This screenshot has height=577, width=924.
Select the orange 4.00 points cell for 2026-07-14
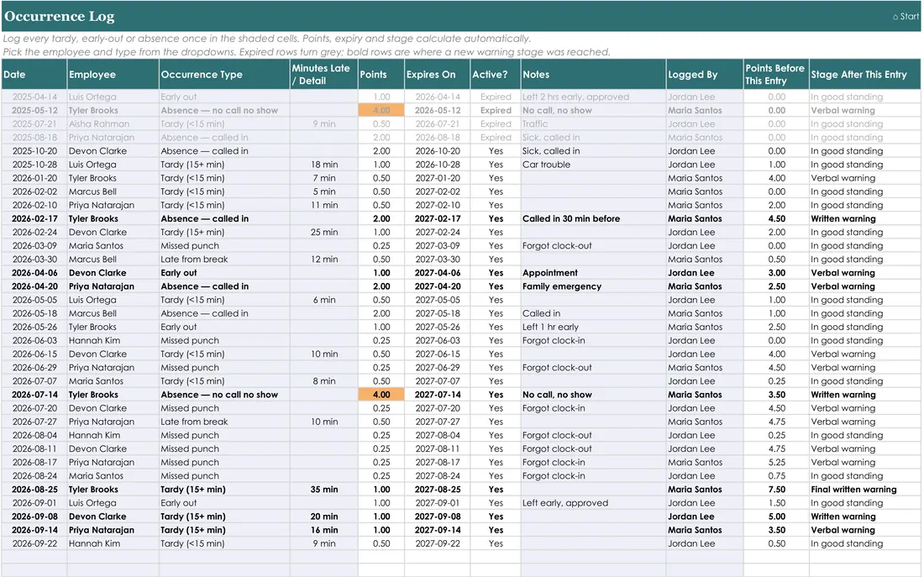point(381,395)
